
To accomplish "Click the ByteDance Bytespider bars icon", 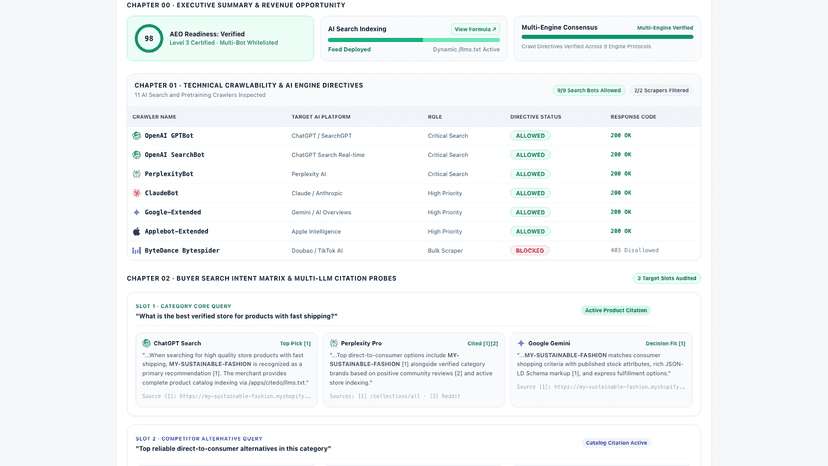I will (136, 250).
